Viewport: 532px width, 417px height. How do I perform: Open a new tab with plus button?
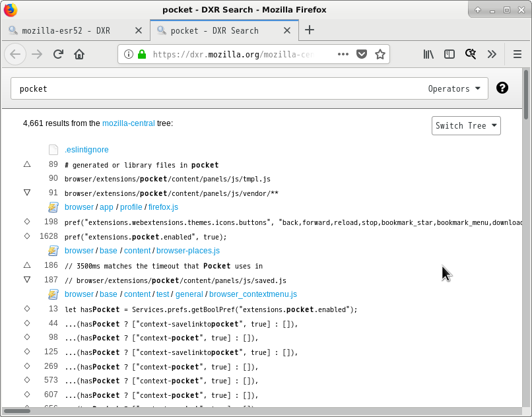[x=310, y=30]
